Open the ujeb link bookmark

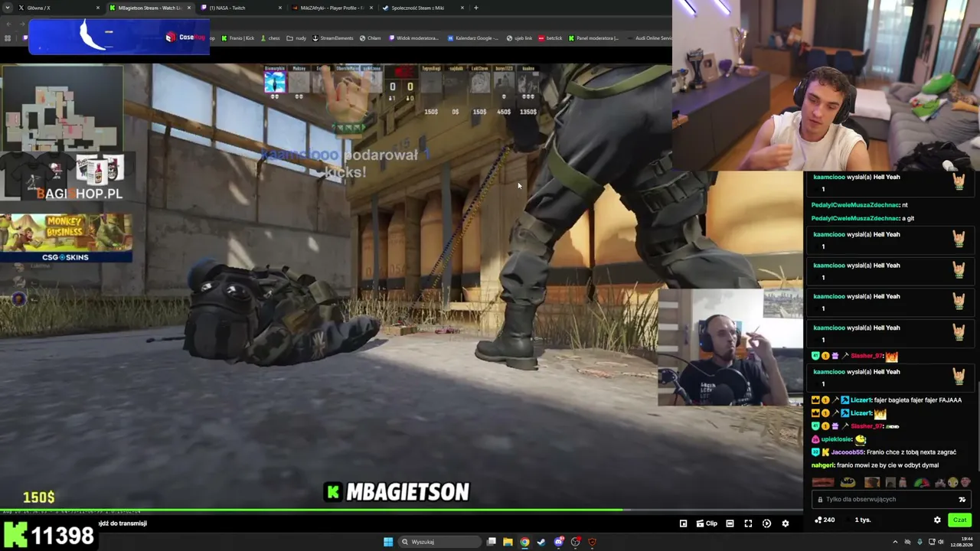point(519,38)
